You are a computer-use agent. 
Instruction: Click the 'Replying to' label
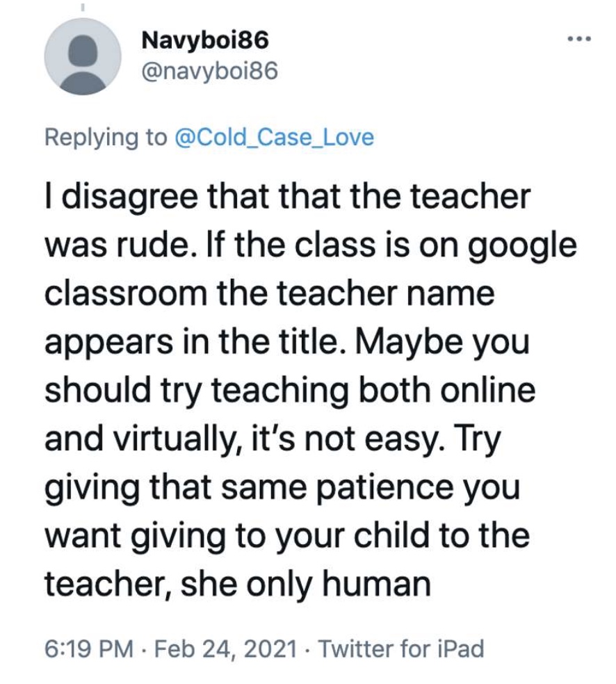[x=106, y=138]
